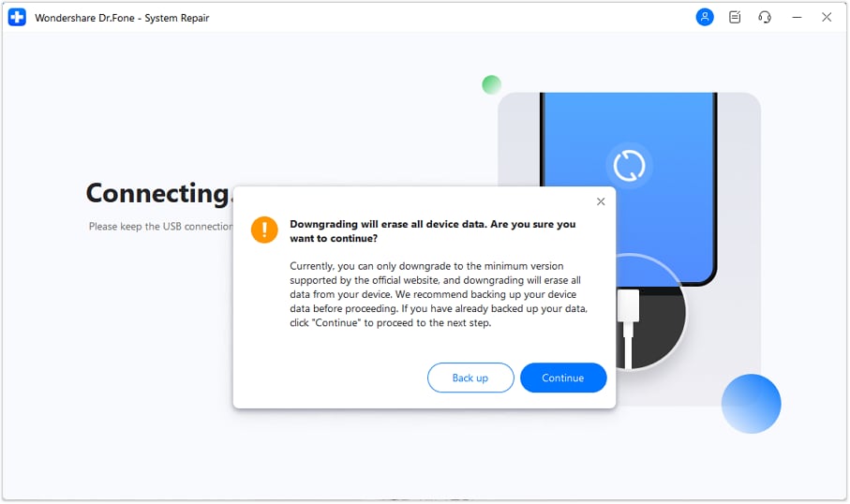Viewport: 850px width, 504px height.
Task: Open the feedback notes icon
Action: click(735, 18)
